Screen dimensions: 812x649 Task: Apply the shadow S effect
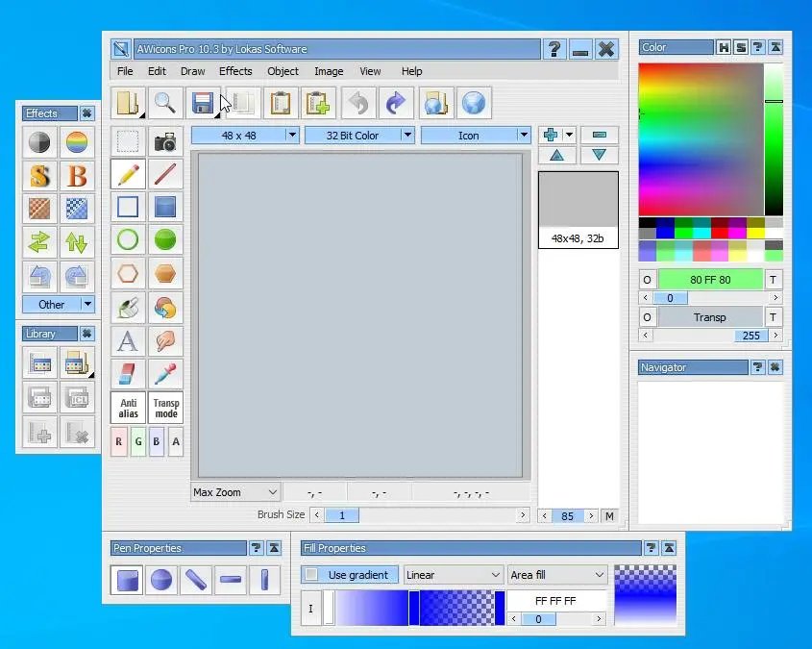tap(39, 176)
